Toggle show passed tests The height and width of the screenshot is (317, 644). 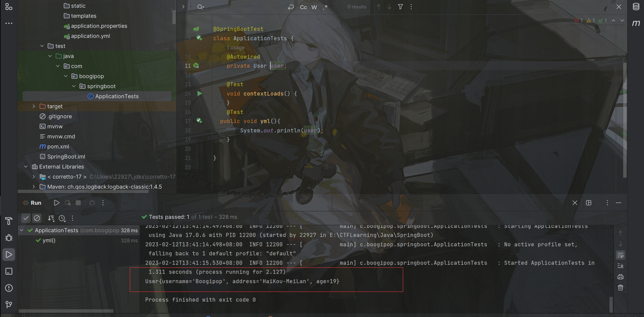click(x=26, y=218)
